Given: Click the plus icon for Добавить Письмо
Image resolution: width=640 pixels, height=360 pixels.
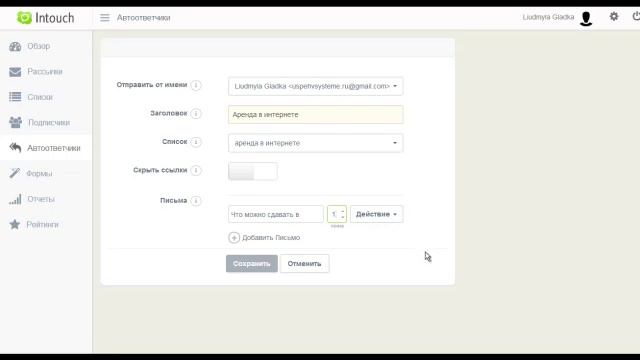Looking at the screenshot, I should pyautogui.click(x=234, y=238).
